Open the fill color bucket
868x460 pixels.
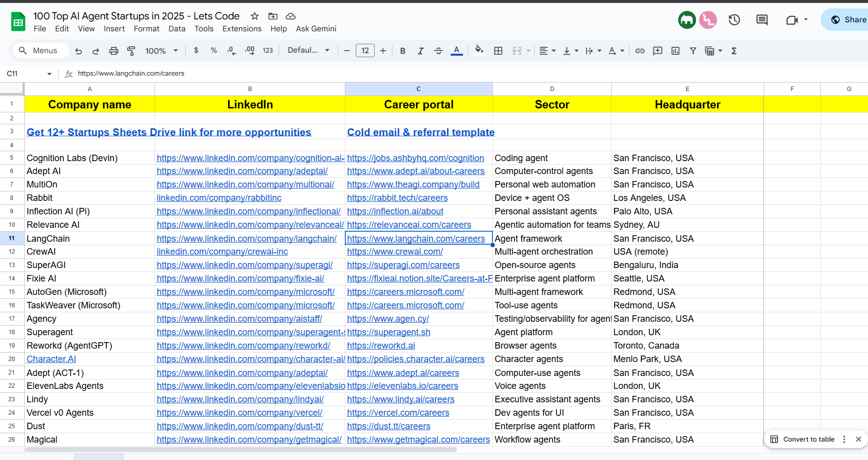point(479,50)
